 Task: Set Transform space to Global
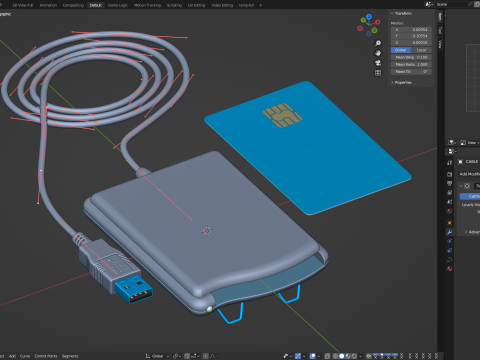tap(401, 50)
